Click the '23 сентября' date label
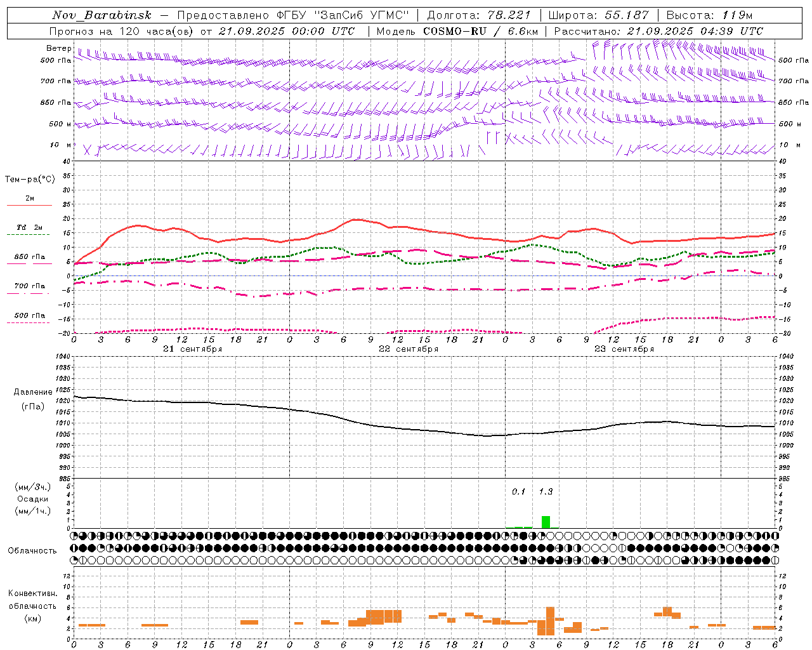Screen dimensions: 812x650 (624, 349)
